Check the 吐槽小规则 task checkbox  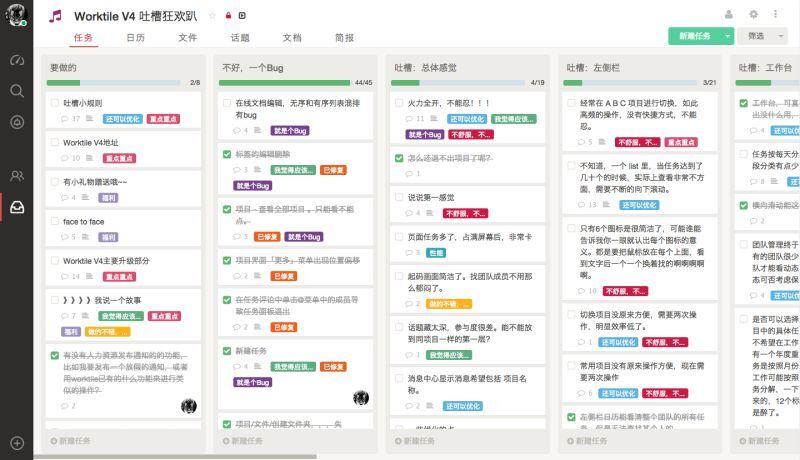55,102
